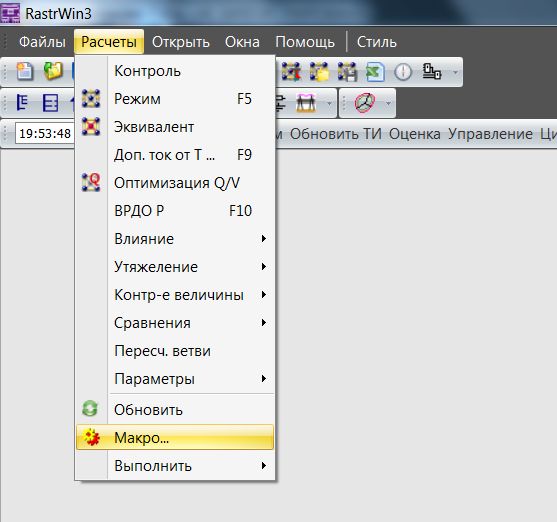This screenshot has height=522, width=557.
Task: Open the Файлы menu
Action: pos(42,42)
